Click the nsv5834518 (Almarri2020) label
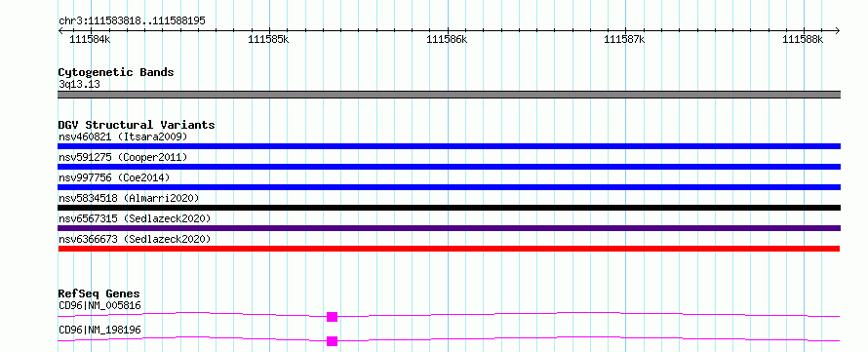The image size is (868, 352). click(129, 198)
